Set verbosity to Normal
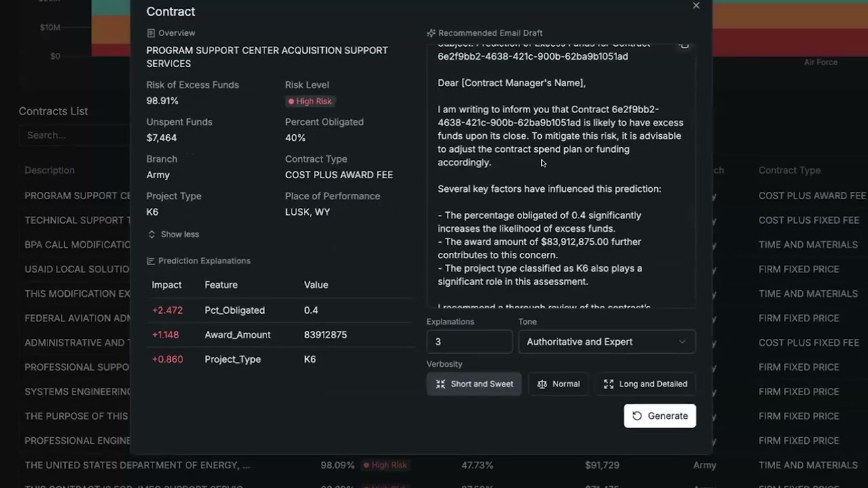 [x=559, y=384]
